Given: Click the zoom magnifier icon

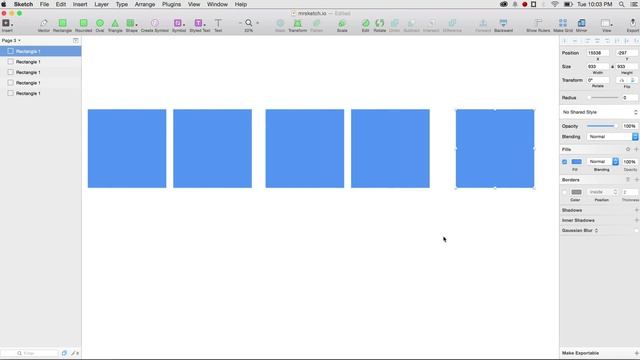Looking at the screenshot, I should [249, 23].
